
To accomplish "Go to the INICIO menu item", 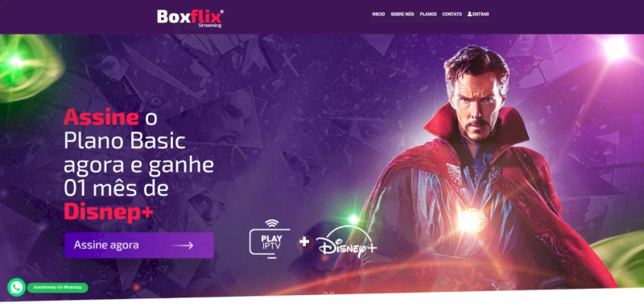I will [x=378, y=15].
